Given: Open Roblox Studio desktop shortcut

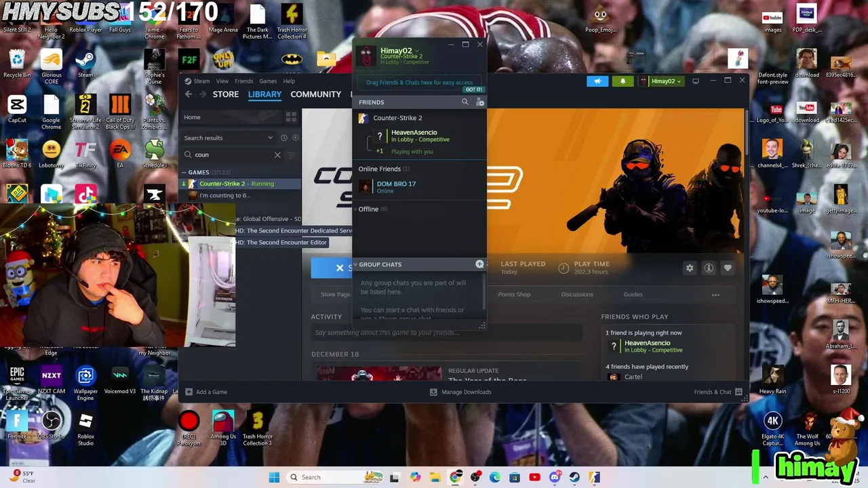Looking at the screenshot, I should [85, 428].
